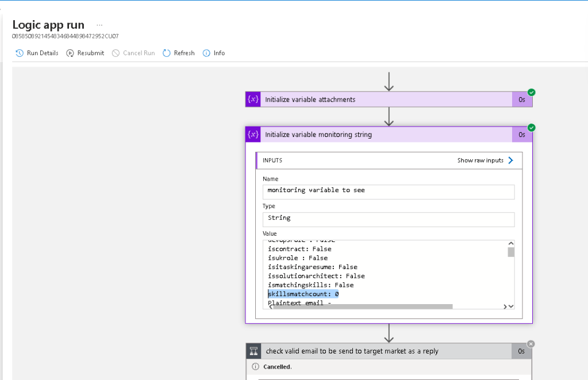The height and width of the screenshot is (380, 588).
Task: Show raw inputs of monitoring string
Action: [485, 160]
